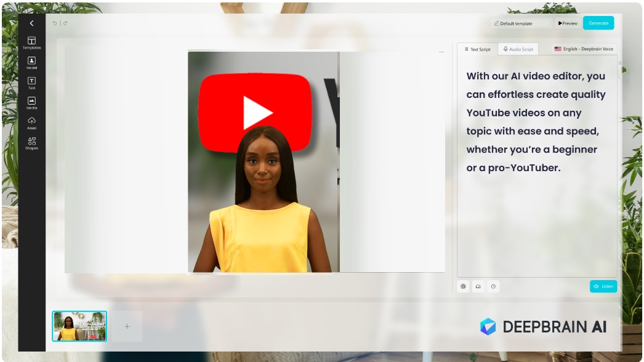The height and width of the screenshot is (362, 644).
Task: Open the English Deepbrain Voice selector
Action: click(x=584, y=49)
